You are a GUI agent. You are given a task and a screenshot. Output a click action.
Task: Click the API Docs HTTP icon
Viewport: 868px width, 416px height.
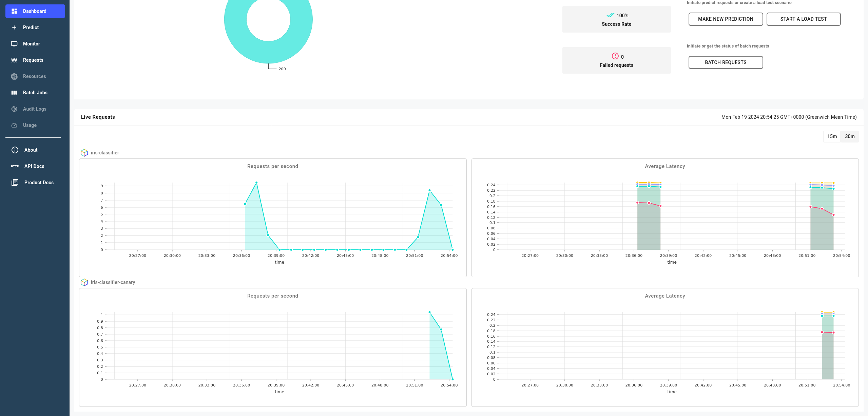pyautogui.click(x=15, y=166)
